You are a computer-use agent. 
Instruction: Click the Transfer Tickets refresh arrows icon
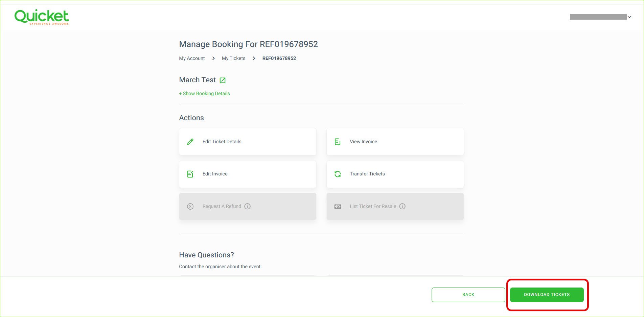(x=338, y=174)
